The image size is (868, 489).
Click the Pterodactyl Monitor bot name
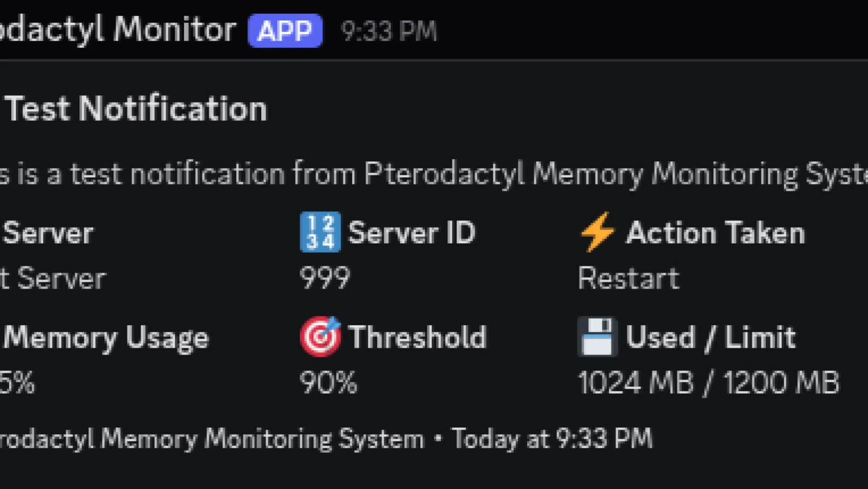click(x=118, y=30)
